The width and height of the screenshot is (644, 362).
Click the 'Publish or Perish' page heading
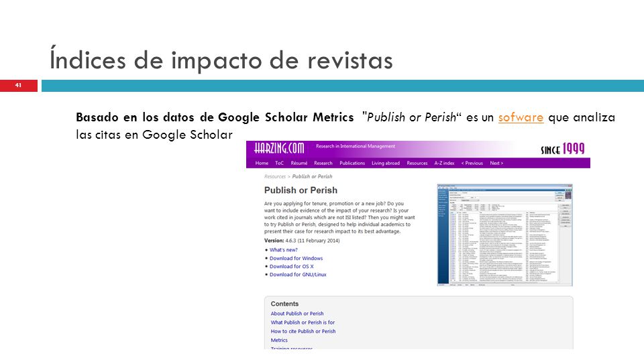[301, 190]
